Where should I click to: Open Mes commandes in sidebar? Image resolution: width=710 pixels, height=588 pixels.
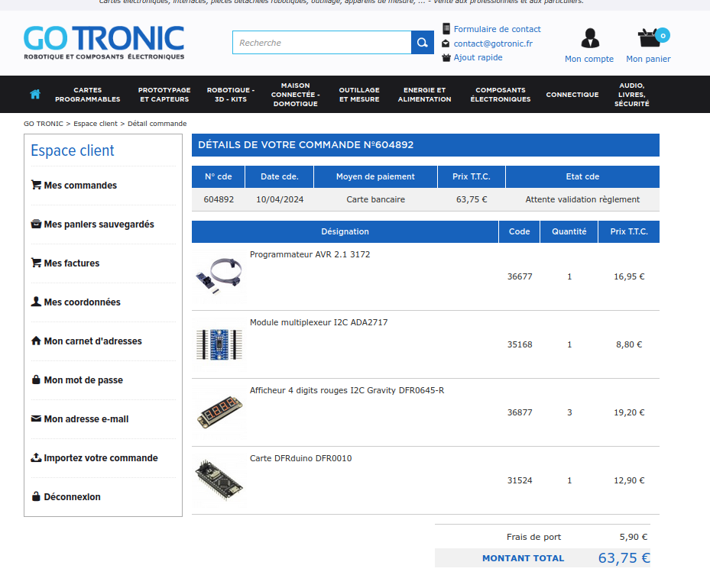click(80, 186)
